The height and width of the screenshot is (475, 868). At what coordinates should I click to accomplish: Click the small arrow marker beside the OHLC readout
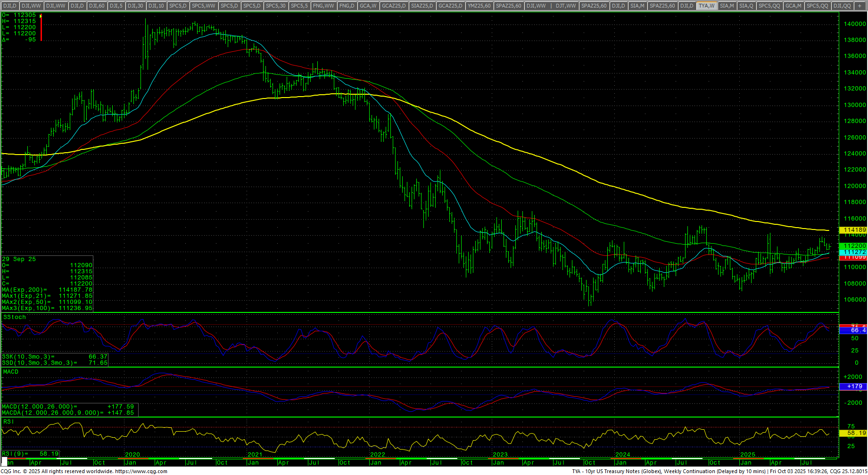click(x=41, y=16)
